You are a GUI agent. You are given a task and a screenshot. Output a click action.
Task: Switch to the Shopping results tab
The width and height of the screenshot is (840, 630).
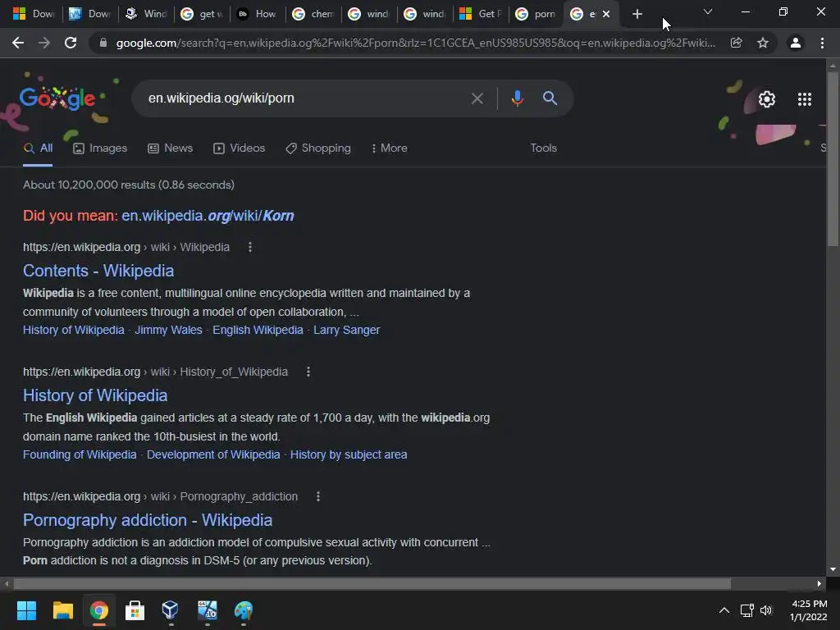[x=318, y=148]
